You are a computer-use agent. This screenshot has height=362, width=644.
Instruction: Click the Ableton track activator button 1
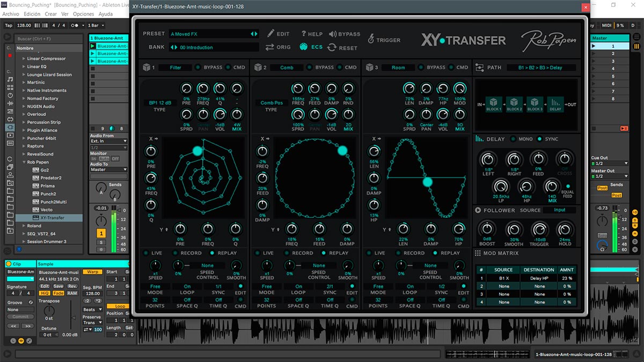point(101,233)
